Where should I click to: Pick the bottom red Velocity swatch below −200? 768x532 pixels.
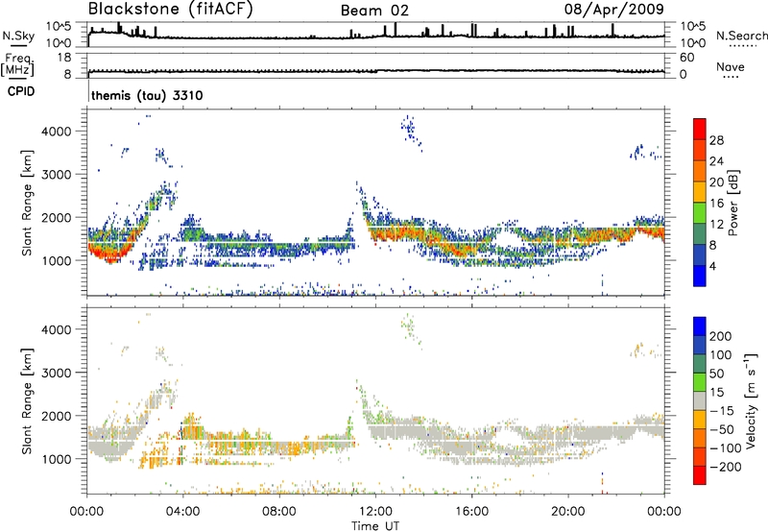click(x=700, y=475)
